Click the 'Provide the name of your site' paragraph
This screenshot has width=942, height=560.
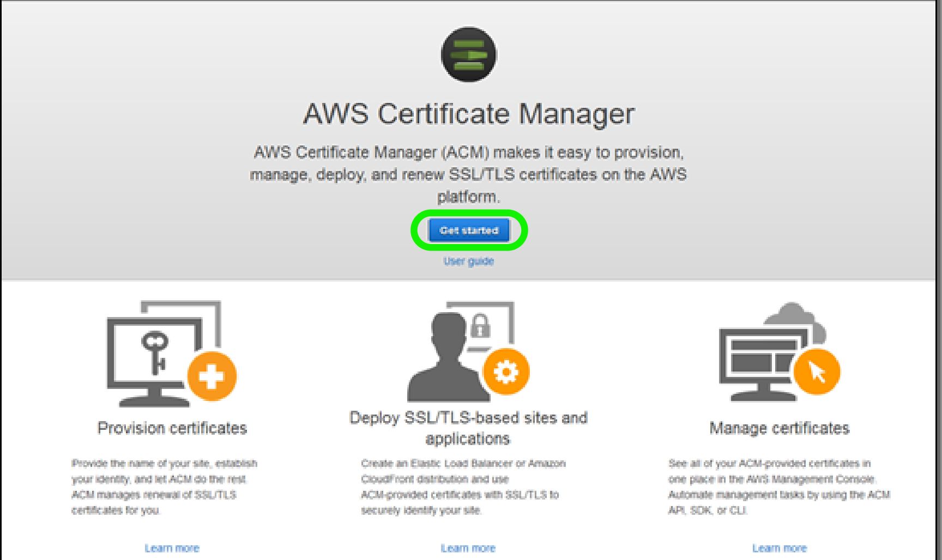[165, 486]
